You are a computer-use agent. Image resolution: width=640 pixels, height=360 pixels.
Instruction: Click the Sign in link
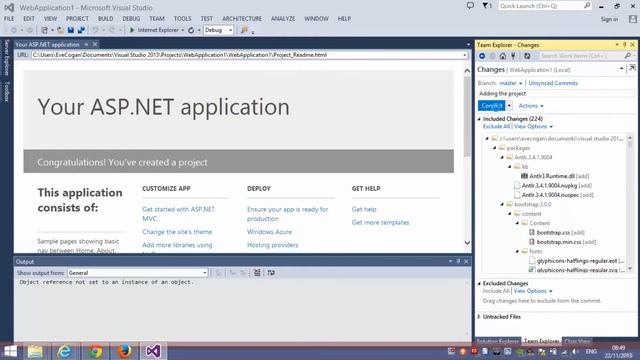[x=609, y=19]
